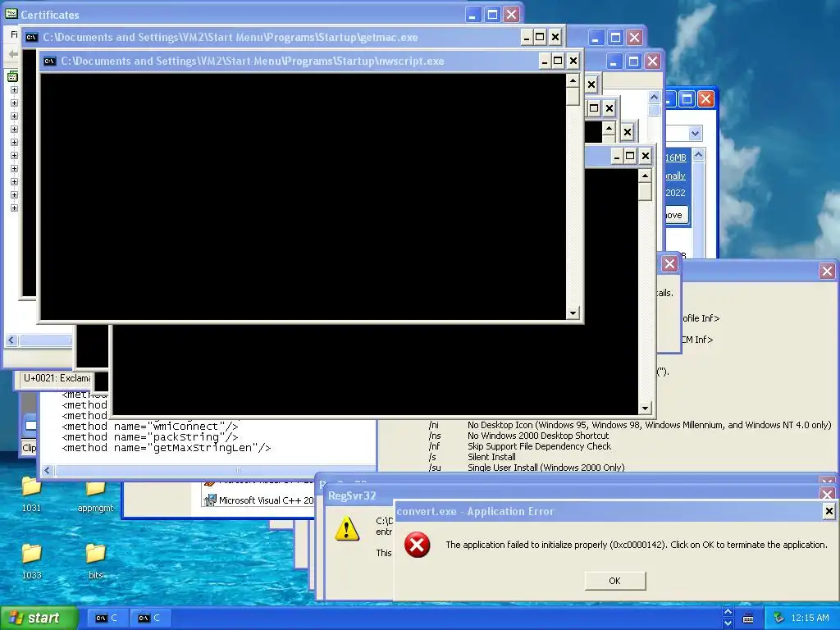Click the '/su Single User Install' line
840x630 pixels.
pos(527,468)
